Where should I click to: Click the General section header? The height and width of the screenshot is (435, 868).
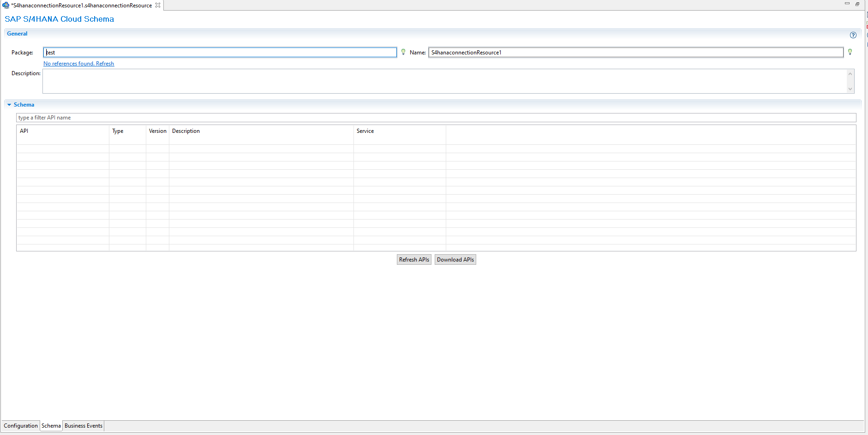[x=17, y=34]
